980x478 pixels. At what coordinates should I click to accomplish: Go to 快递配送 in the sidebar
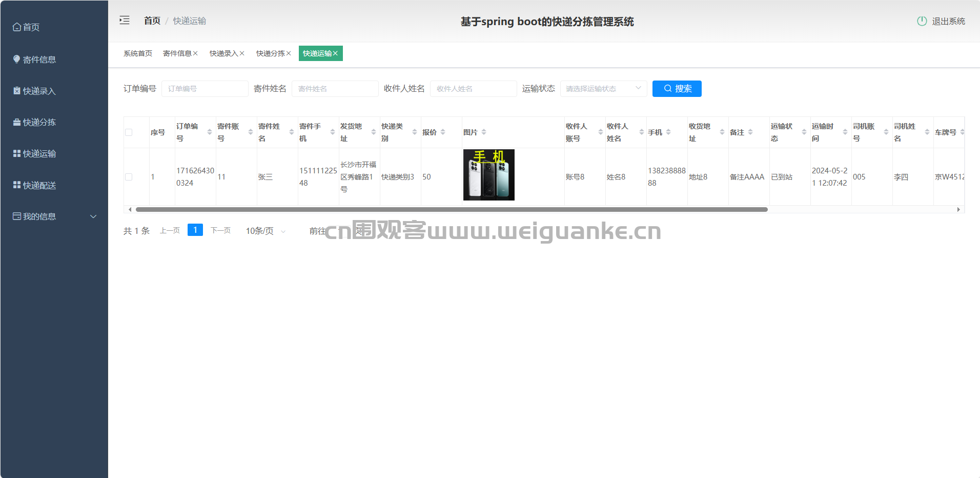[x=39, y=185]
